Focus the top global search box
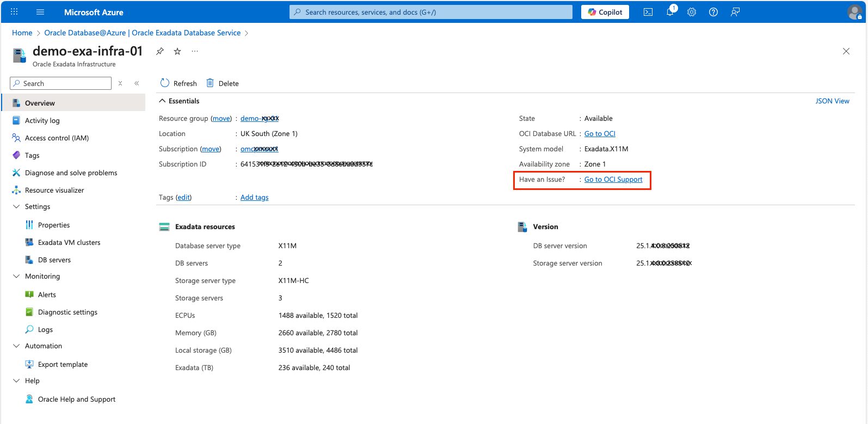Image resolution: width=868 pixels, height=424 pixels. (431, 12)
